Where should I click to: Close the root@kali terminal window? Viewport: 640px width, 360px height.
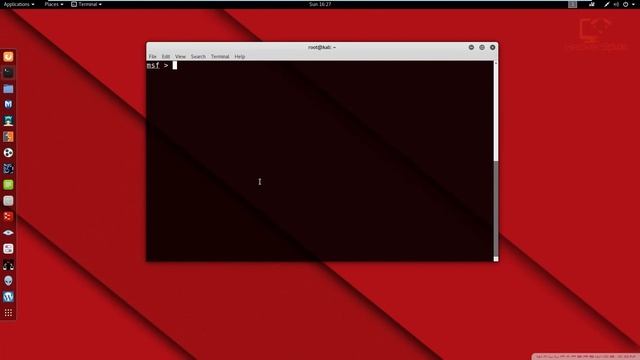coord(493,47)
